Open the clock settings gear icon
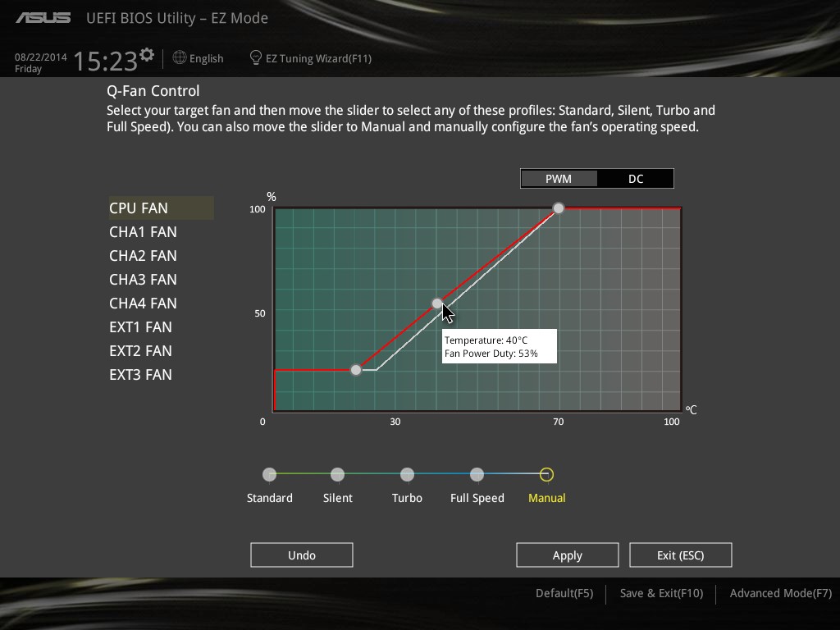 pyautogui.click(x=146, y=55)
